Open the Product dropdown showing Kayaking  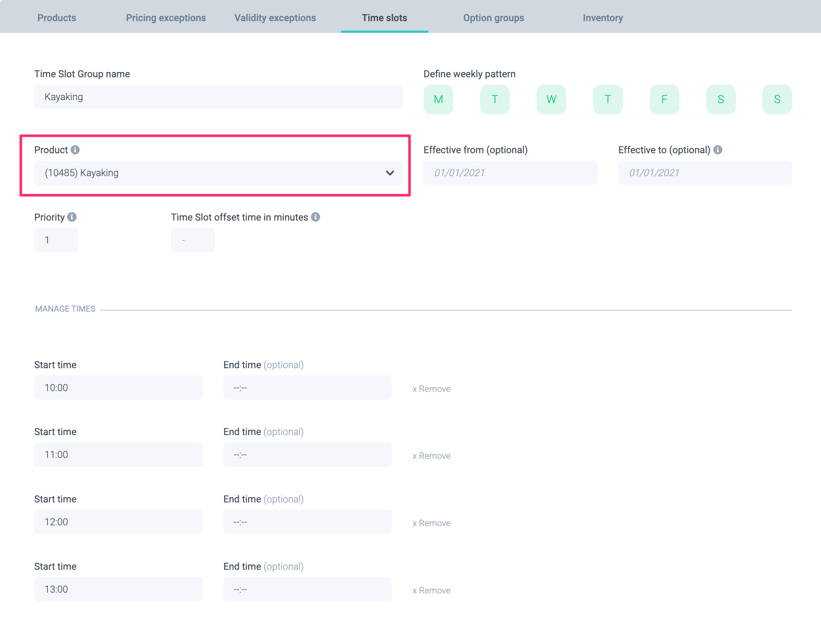coord(218,173)
